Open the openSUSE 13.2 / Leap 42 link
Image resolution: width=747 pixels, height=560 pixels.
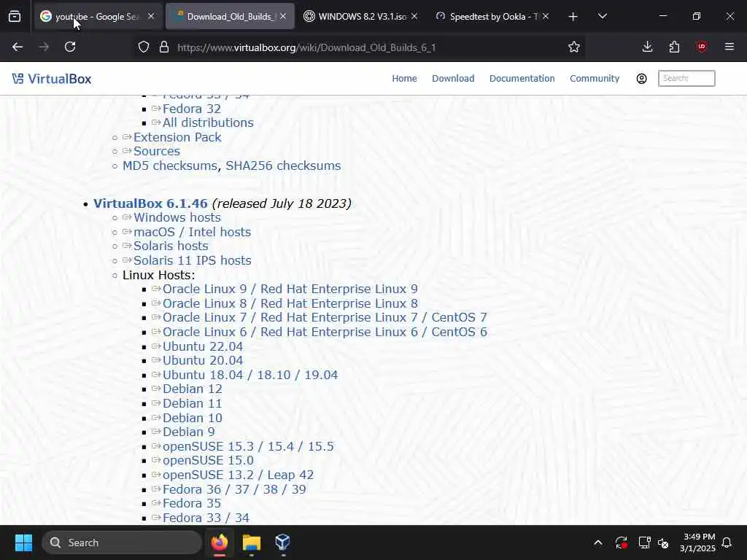239,475
